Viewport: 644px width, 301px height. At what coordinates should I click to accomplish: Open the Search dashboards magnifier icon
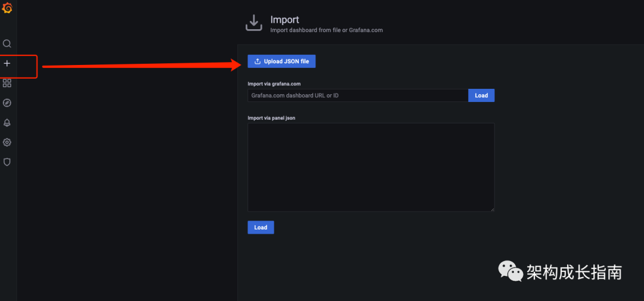coord(7,44)
